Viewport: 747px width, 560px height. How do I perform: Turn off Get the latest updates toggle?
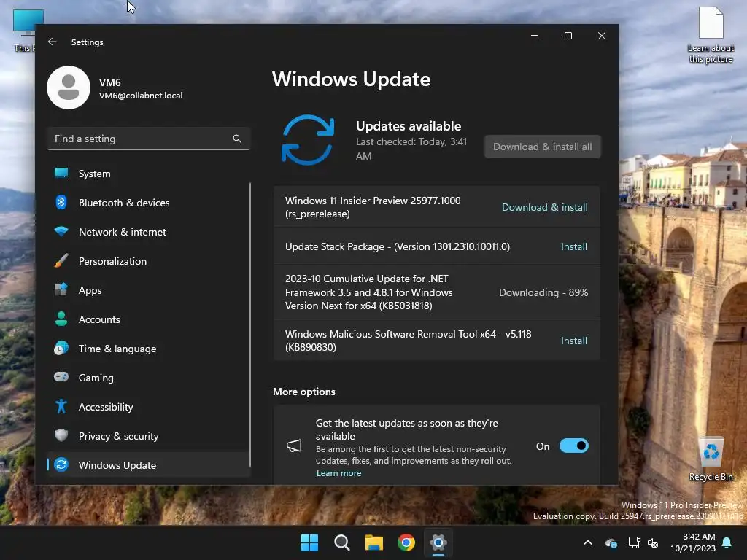574,446
